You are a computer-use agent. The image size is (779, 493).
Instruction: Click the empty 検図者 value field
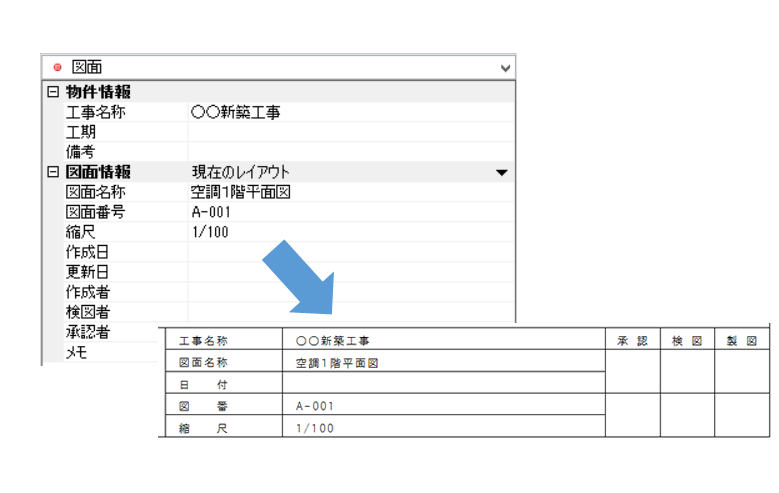[x=351, y=312]
